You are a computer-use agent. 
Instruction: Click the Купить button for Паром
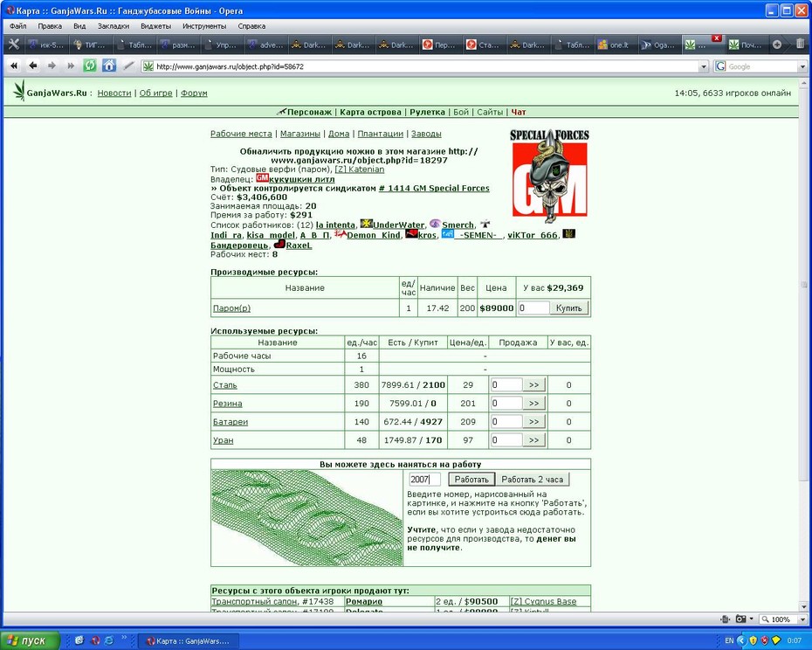click(568, 308)
